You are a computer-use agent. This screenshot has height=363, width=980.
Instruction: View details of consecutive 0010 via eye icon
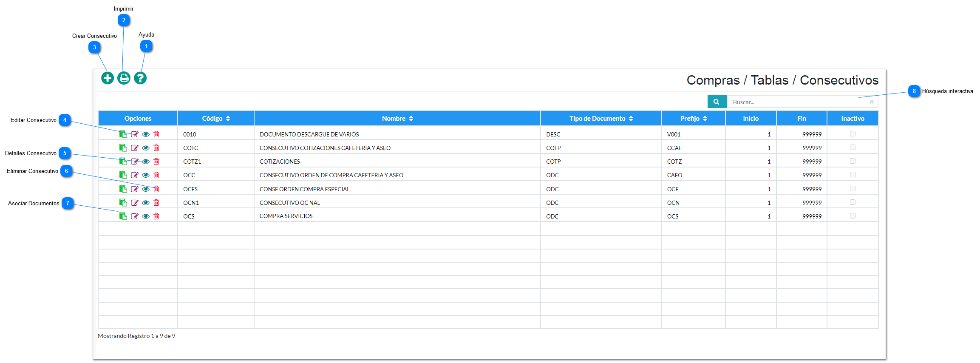tap(146, 134)
